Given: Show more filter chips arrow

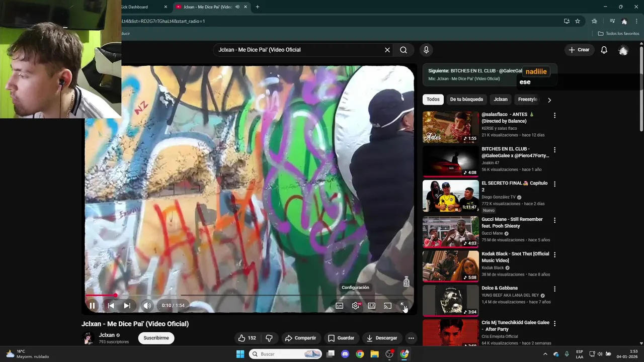Looking at the screenshot, I should tap(549, 100).
